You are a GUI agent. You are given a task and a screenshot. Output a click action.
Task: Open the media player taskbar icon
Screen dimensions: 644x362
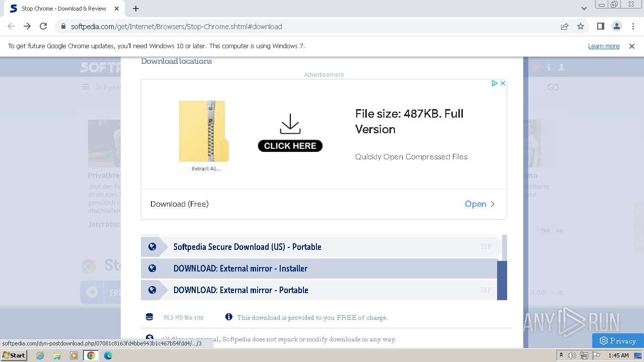(74, 355)
